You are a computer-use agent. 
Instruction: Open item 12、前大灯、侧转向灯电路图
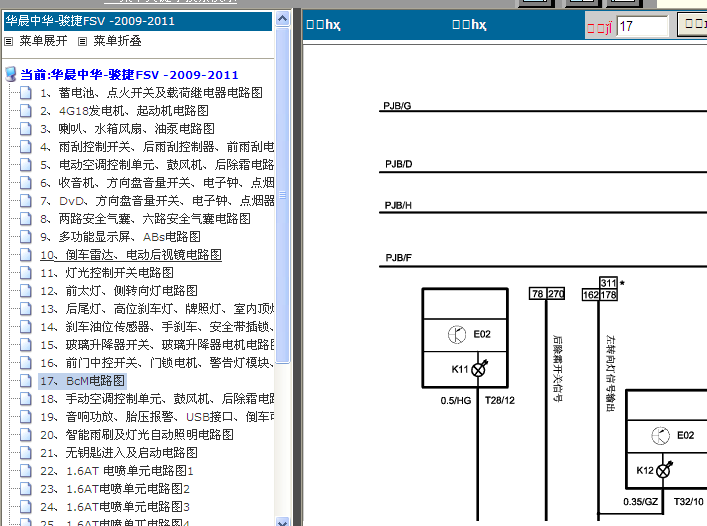click(x=119, y=291)
